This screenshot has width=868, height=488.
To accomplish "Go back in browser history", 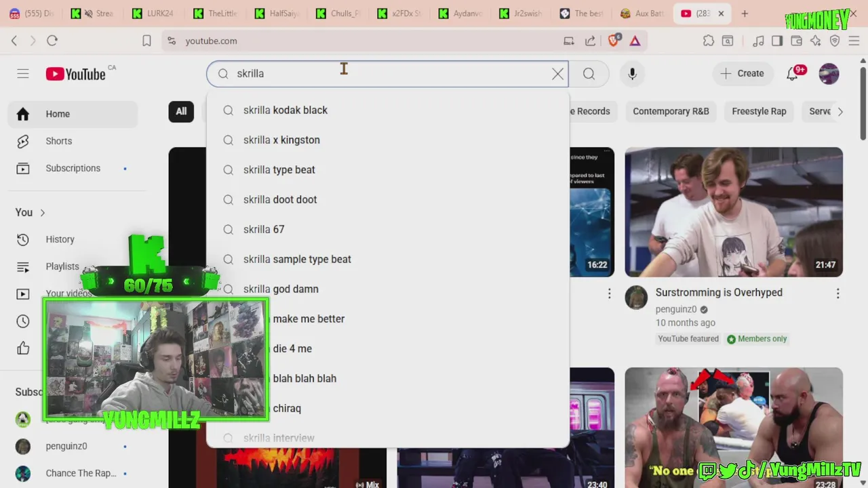I will (x=14, y=41).
